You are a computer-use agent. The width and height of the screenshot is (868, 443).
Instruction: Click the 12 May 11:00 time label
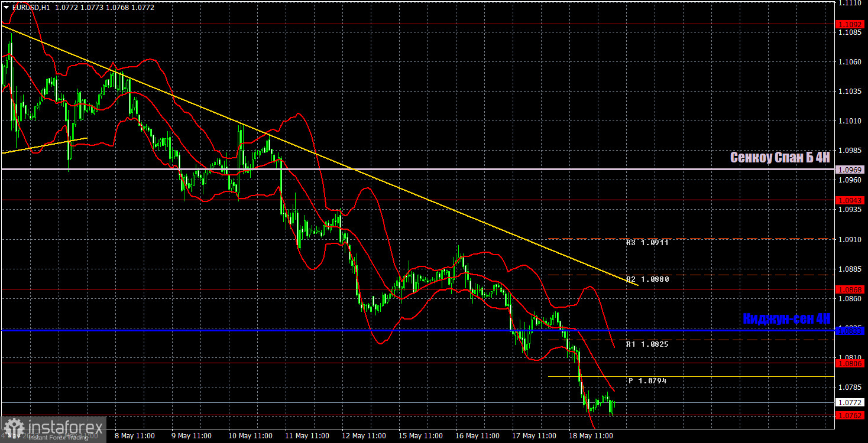(x=364, y=436)
